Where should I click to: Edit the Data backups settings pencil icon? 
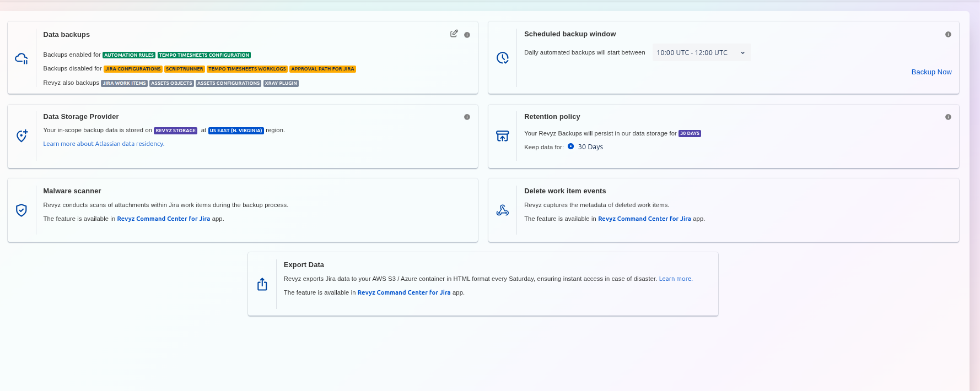coord(454,34)
